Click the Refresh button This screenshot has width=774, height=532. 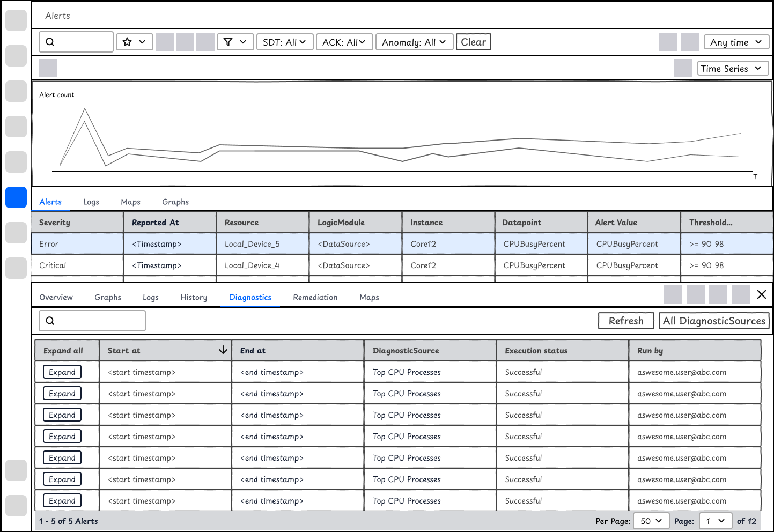click(x=626, y=321)
